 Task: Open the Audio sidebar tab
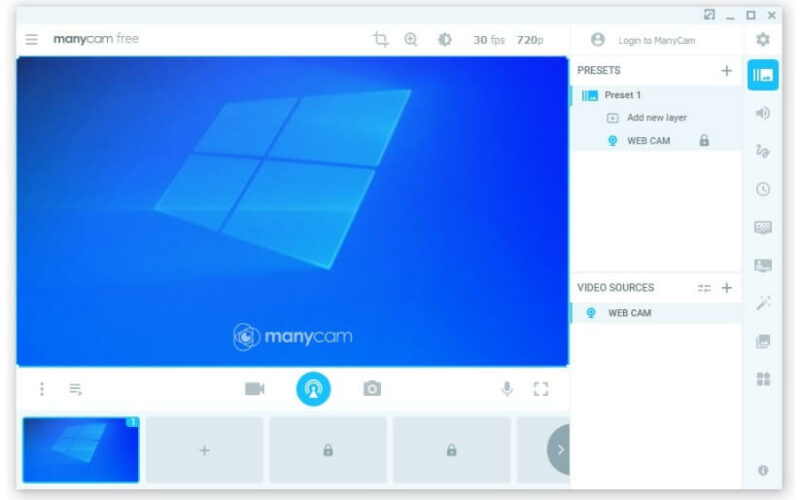[x=763, y=113]
